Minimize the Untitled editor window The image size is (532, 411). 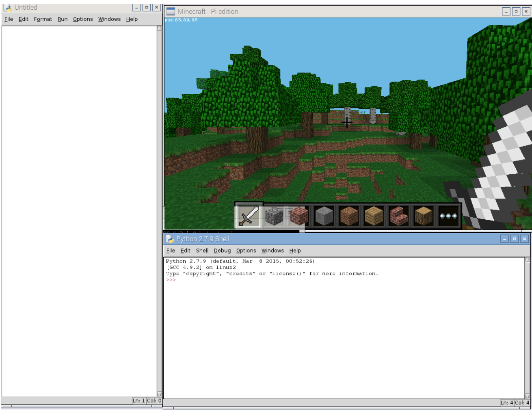coord(137,7)
